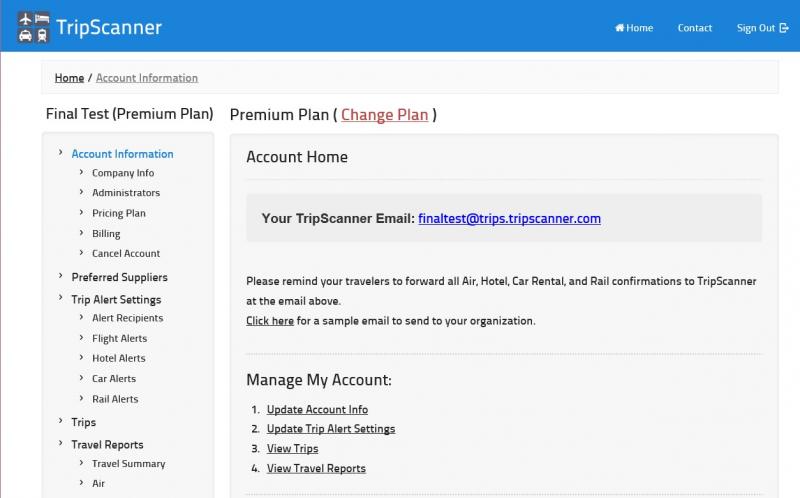
Task: Select Administrators in the sidebar
Action: [126, 193]
